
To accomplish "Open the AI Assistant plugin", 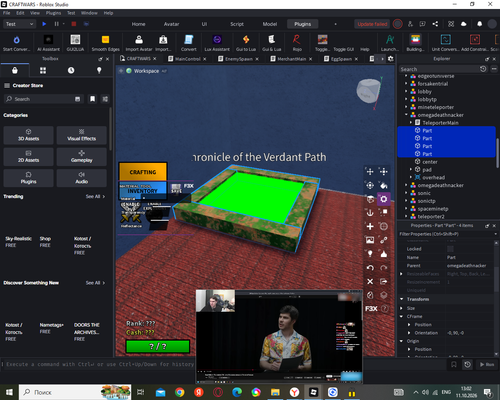I will pos(48,43).
